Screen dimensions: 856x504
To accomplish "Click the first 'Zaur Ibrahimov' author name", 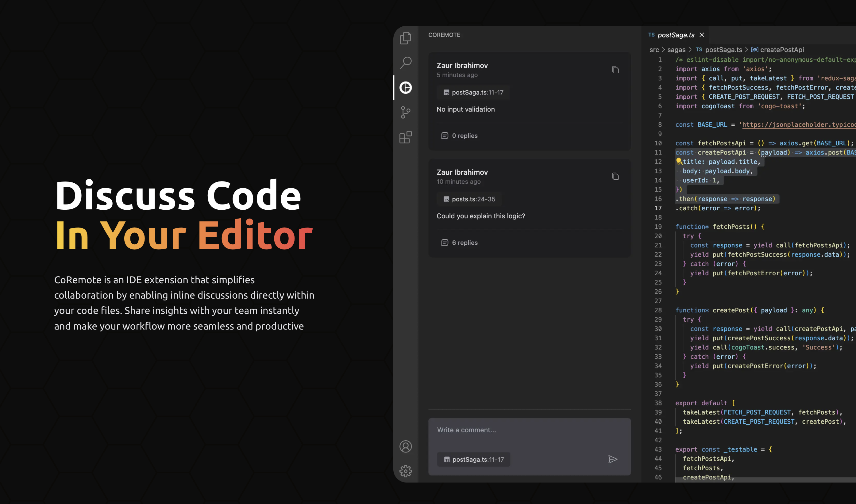I will click(x=462, y=66).
